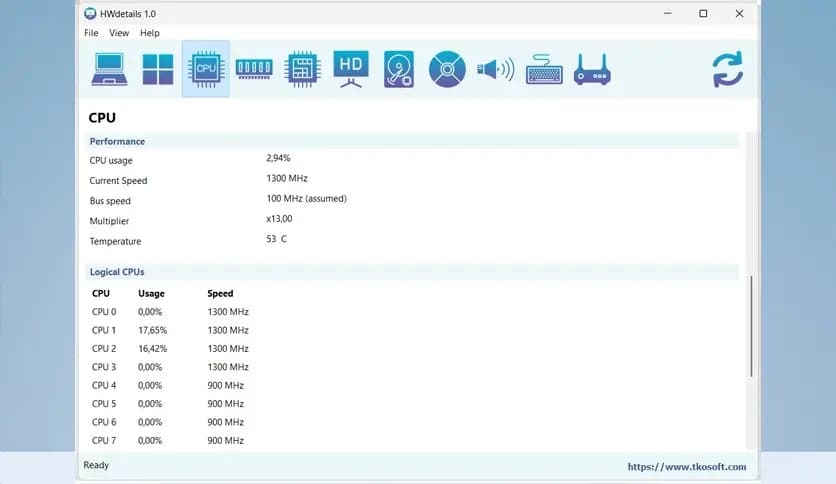Select the CPU 0 row label
Image resolution: width=836 pixels, height=484 pixels.
pos(104,312)
